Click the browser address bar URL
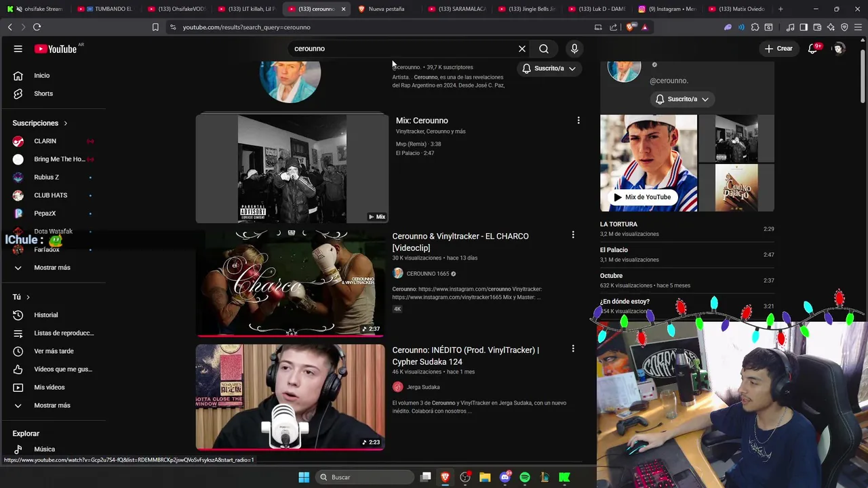 pos(246,27)
